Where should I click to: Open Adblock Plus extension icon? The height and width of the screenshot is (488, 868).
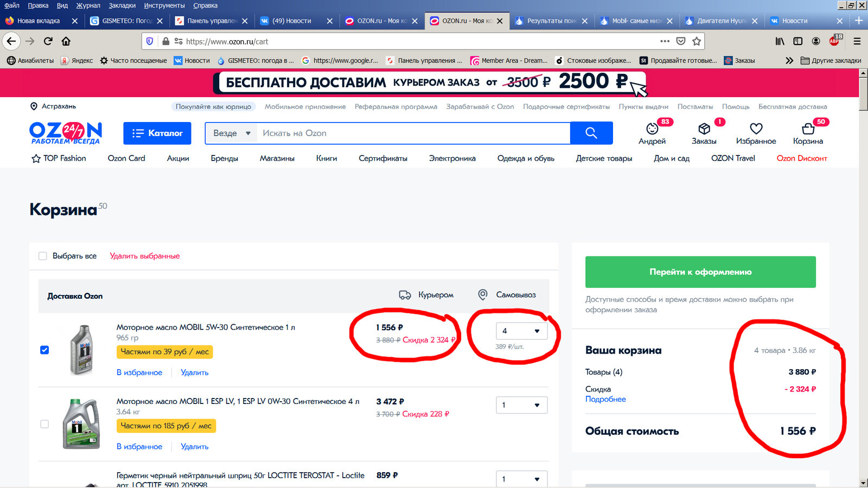[x=835, y=41]
